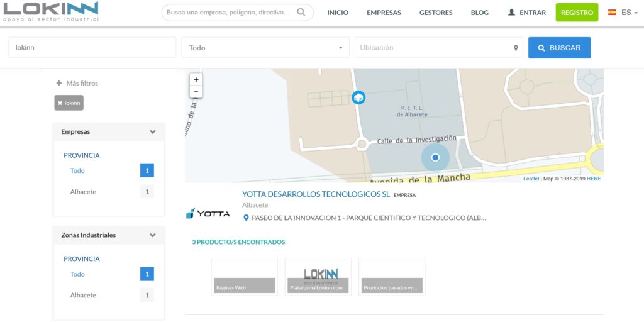The width and height of the screenshot is (644, 322).
Task: Click the green REGISTRO button
Action: point(577,13)
